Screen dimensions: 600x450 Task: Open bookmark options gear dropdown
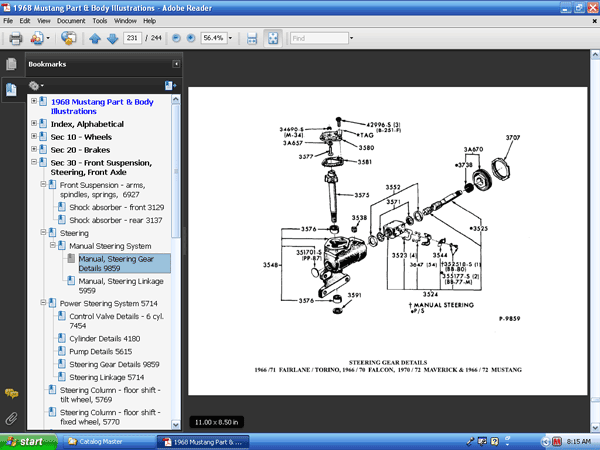click(37, 86)
